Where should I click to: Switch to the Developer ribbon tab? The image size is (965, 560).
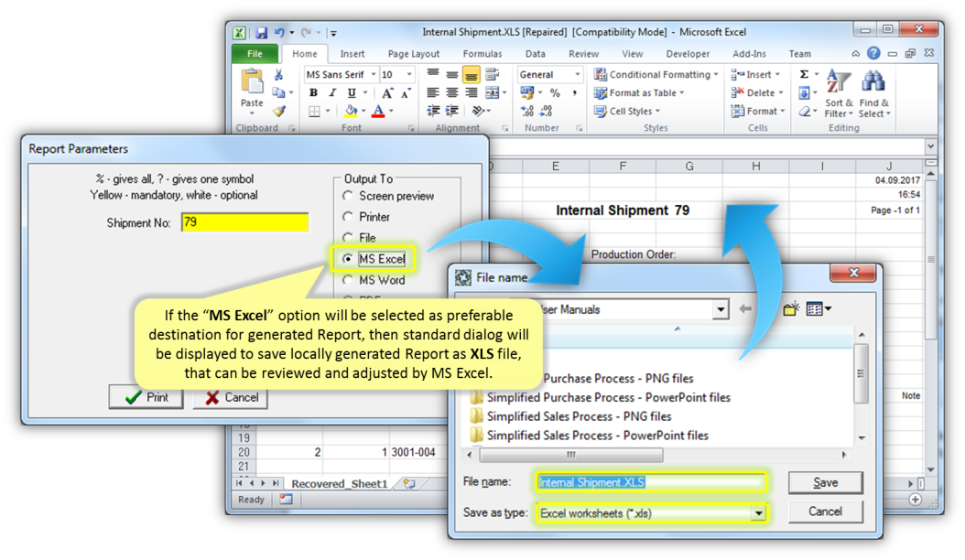point(688,54)
